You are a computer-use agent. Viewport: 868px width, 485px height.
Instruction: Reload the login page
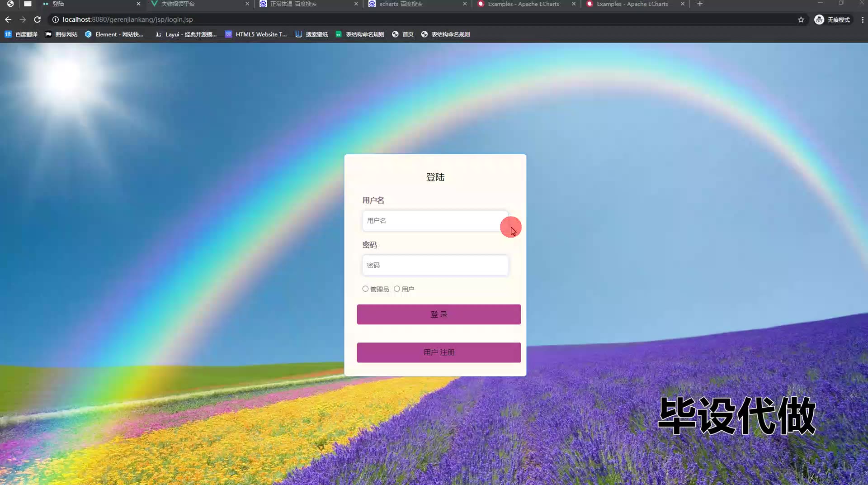(38, 19)
